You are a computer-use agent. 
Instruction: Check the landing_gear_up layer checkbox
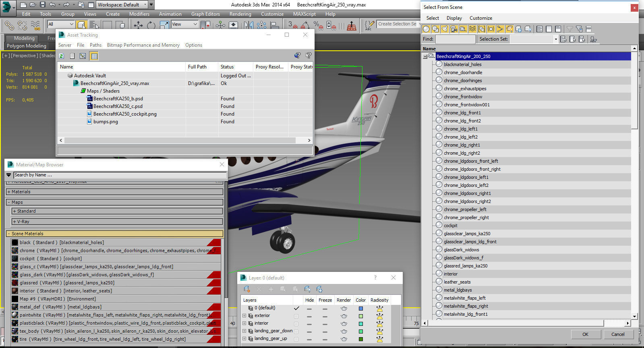point(296,339)
